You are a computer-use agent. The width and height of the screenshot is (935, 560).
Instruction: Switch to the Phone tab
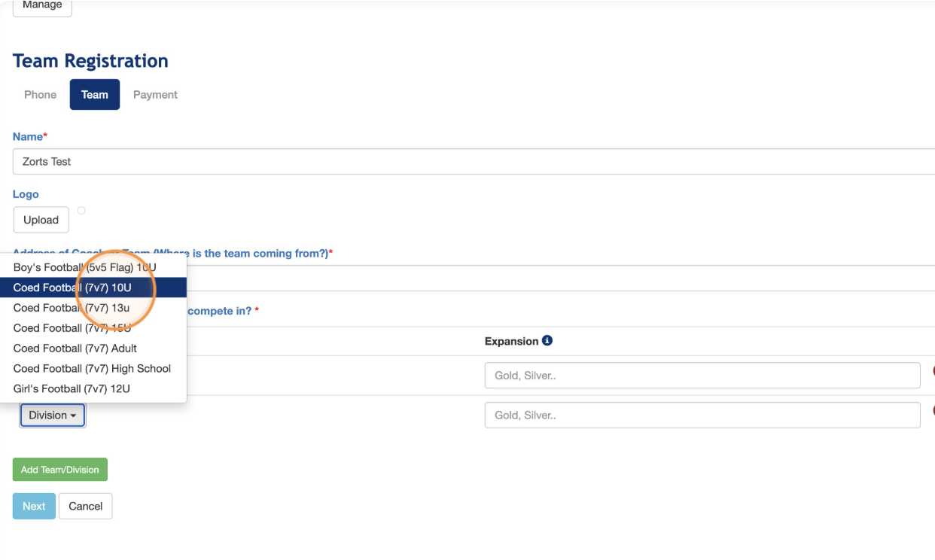coord(41,95)
